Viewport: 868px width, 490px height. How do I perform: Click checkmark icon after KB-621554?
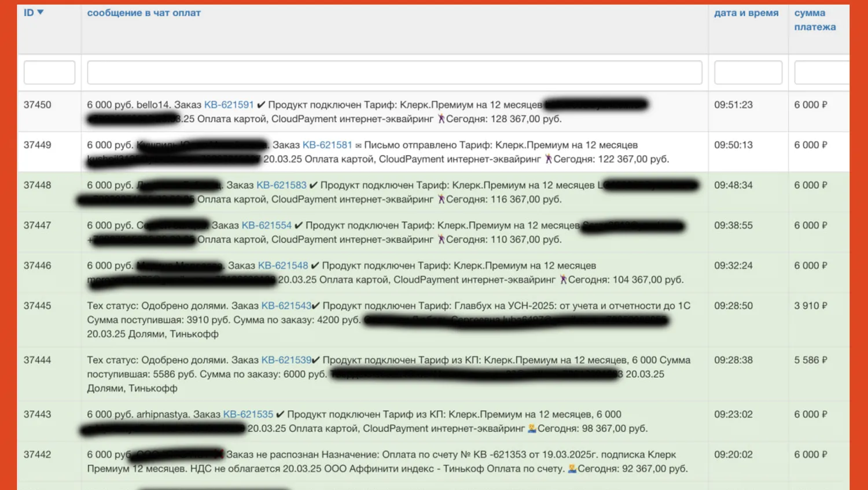(299, 226)
